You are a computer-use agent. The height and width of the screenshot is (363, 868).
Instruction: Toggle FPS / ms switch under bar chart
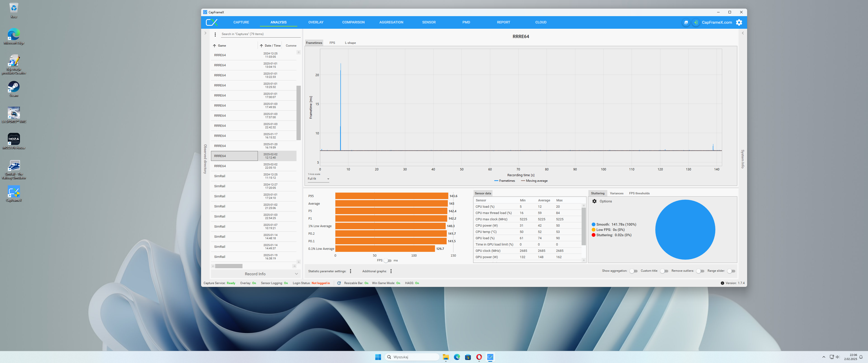click(388, 261)
